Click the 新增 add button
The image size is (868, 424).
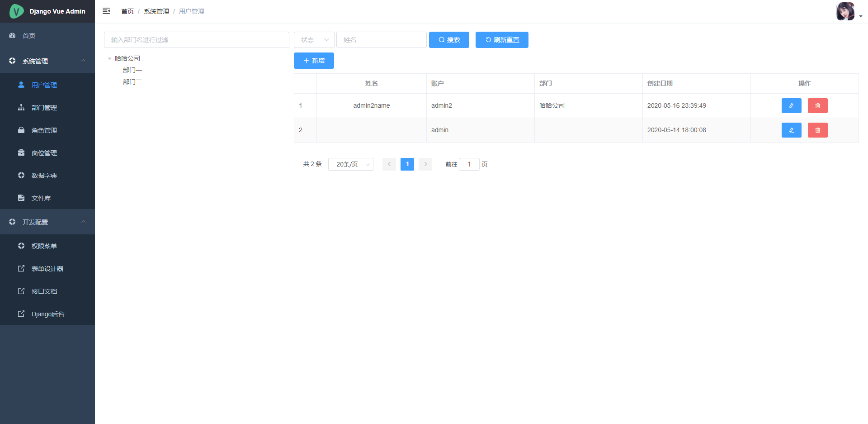coord(314,61)
